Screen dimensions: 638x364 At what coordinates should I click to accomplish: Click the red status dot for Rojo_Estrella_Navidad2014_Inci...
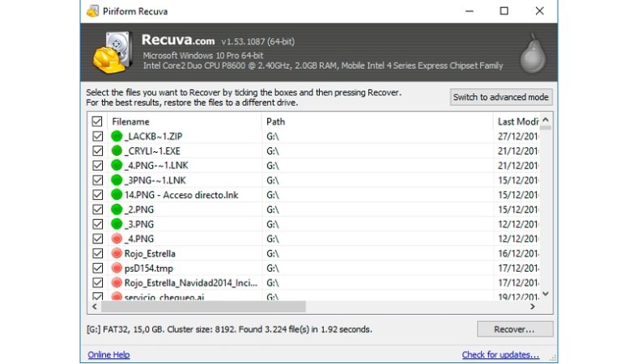coord(117,282)
